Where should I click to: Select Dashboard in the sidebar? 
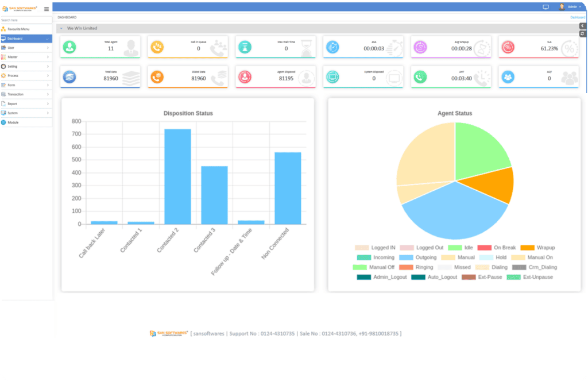(26, 39)
